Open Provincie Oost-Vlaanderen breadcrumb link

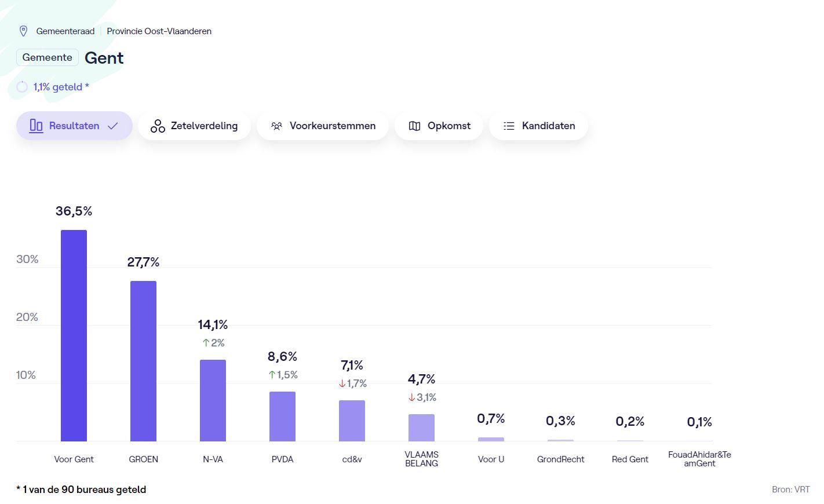click(159, 31)
